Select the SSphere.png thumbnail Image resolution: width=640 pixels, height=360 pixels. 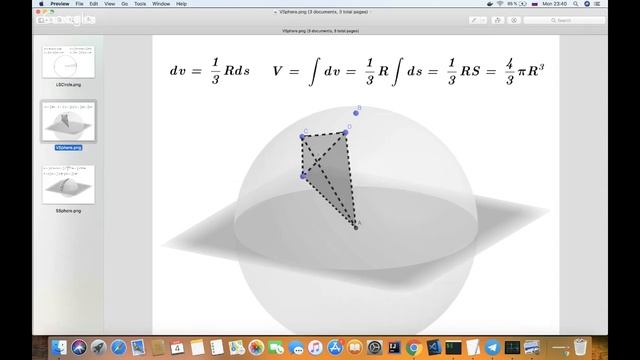tap(69, 184)
